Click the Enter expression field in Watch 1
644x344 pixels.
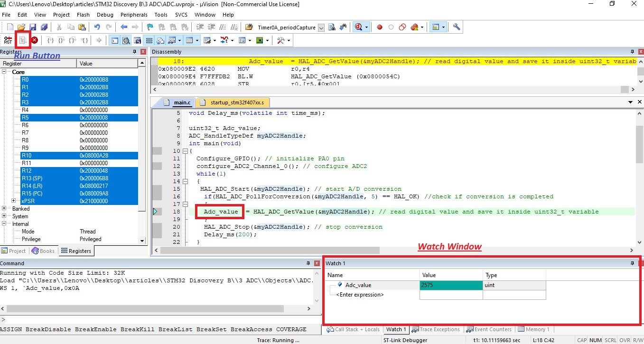coord(360,295)
